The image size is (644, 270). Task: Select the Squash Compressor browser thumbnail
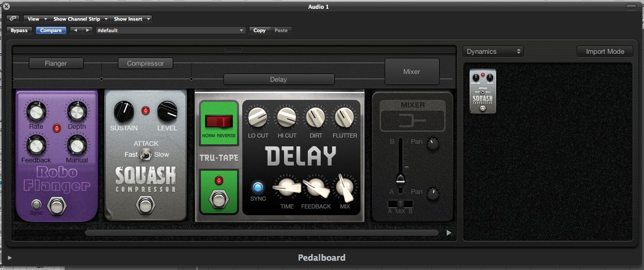pos(483,91)
